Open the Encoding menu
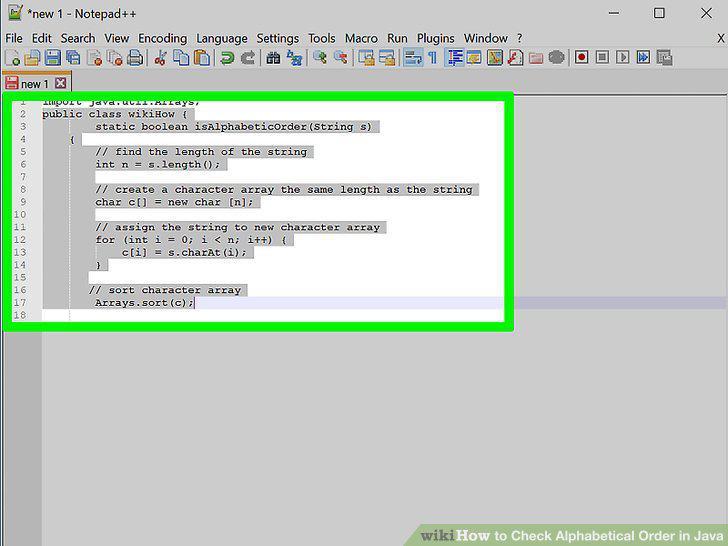Screen dimensions: 728x546 [162, 38]
